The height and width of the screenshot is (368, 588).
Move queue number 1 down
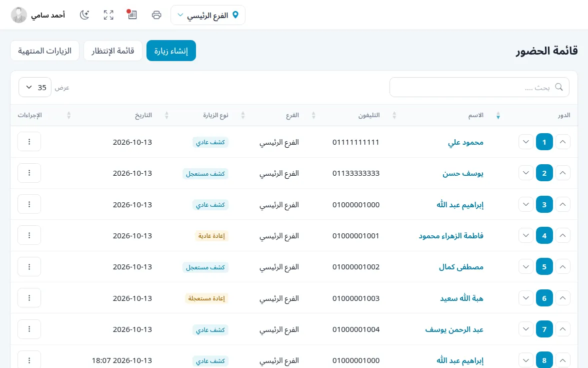coord(526,142)
